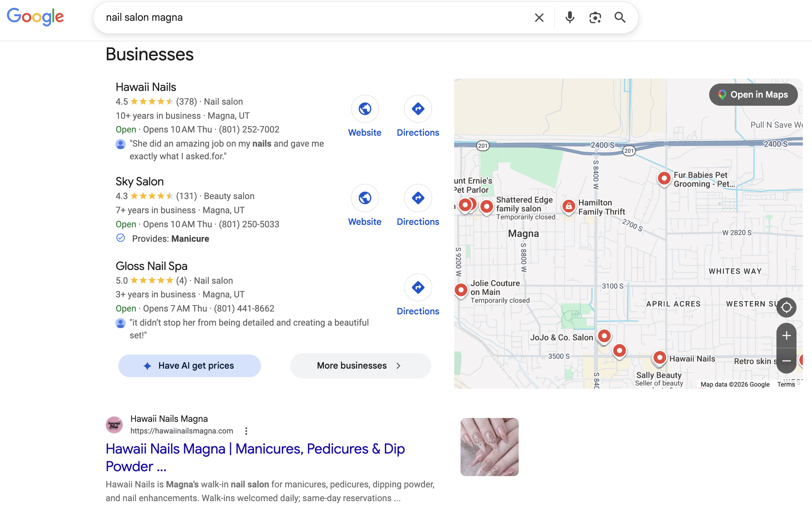Click Sky Salon's Provides Manicure checkmark icon
Image resolution: width=812 pixels, height=511 pixels.
[120, 238]
